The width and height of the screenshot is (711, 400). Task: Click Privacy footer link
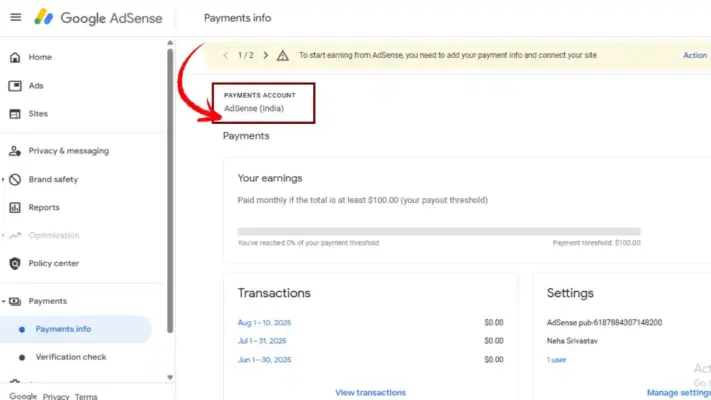[x=56, y=396]
